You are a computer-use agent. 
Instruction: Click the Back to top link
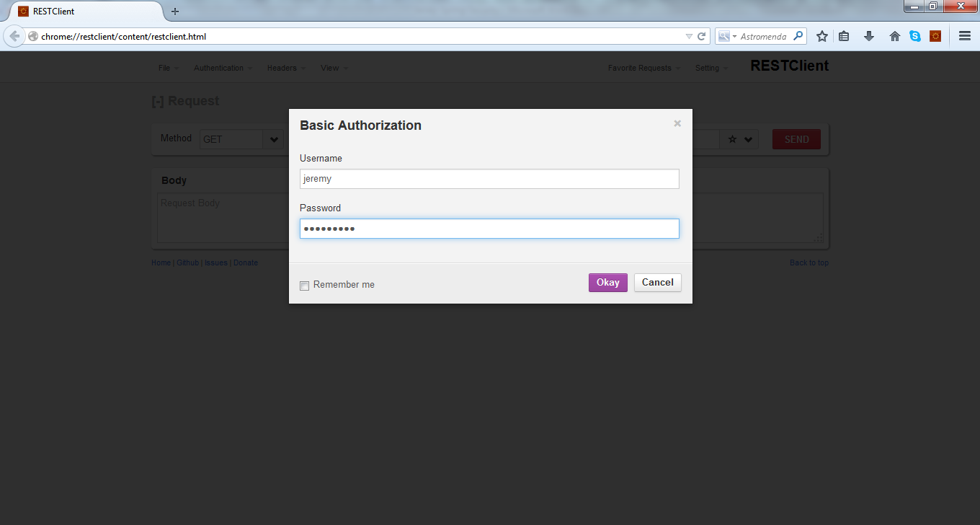tap(809, 263)
